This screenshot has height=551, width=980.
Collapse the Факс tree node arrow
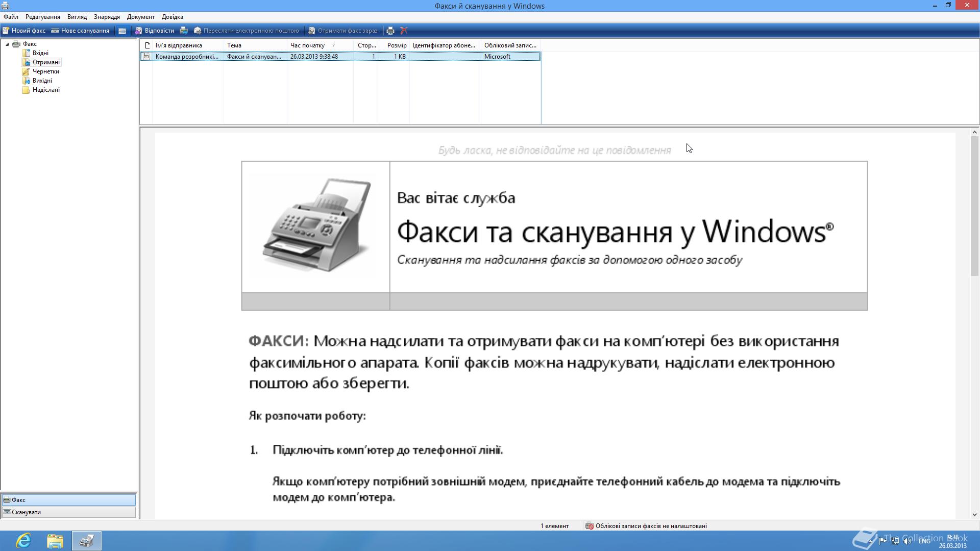[7, 44]
